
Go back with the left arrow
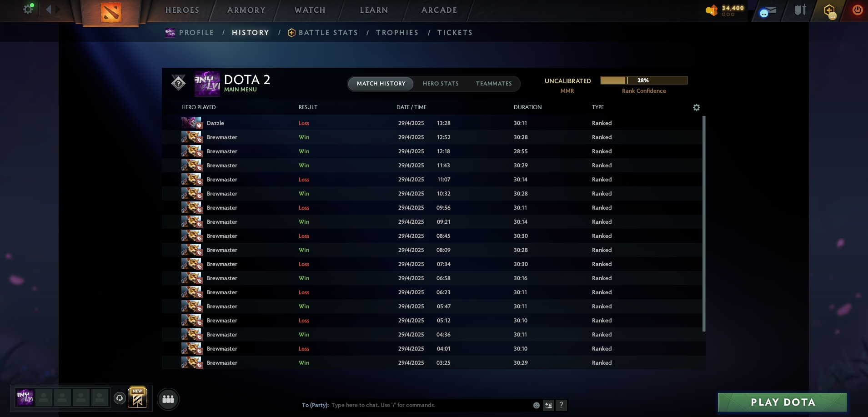point(49,9)
